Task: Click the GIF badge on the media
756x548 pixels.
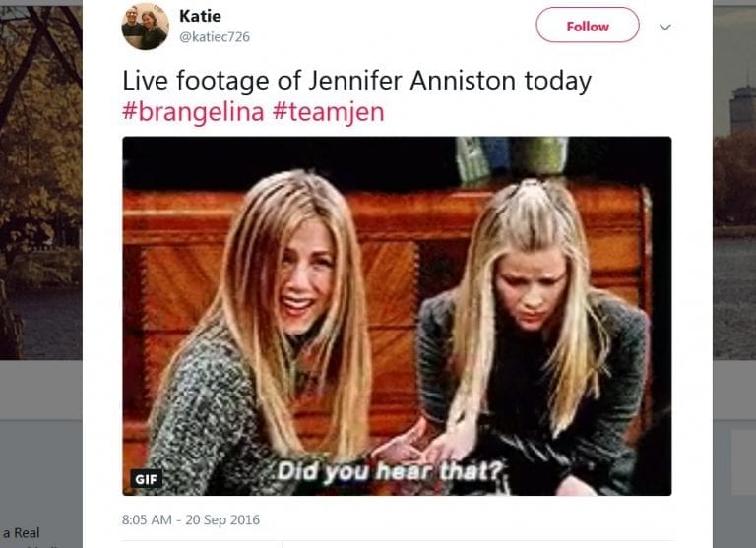Action: tap(146, 479)
